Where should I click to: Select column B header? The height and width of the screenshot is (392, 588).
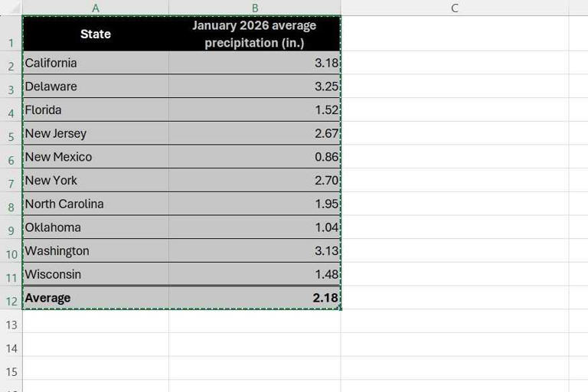(255, 8)
